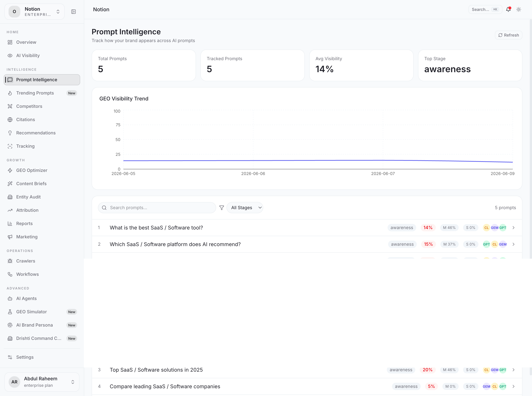Image resolution: width=532 pixels, height=396 pixels.
Task: Select AI Brand Persona menu item
Action: [x=42, y=325]
